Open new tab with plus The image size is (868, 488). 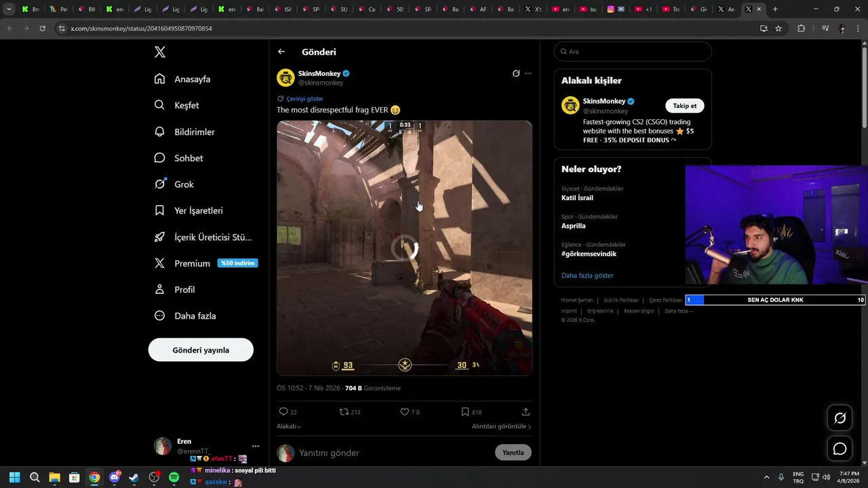coord(775,9)
